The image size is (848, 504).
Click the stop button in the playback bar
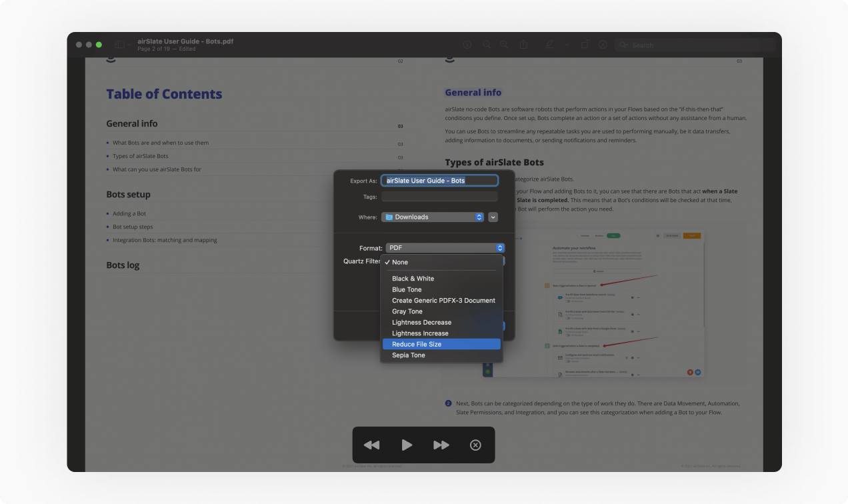pos(475,445)
